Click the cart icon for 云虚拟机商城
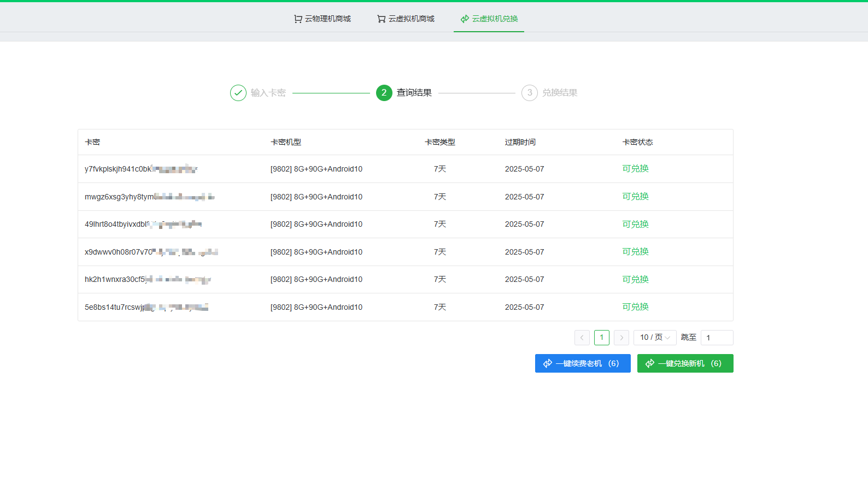This screenshot has width=868, height=483. (x=382, y=19)
